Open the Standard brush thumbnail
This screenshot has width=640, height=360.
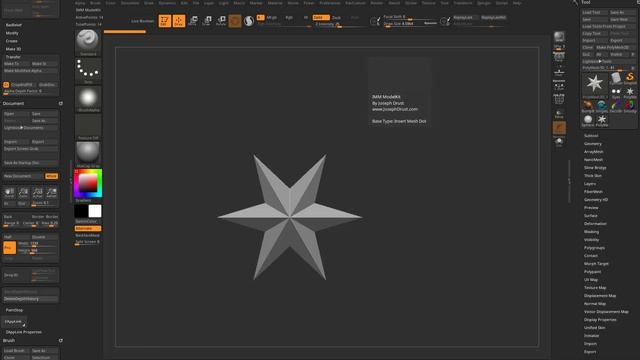coord(88,42)
